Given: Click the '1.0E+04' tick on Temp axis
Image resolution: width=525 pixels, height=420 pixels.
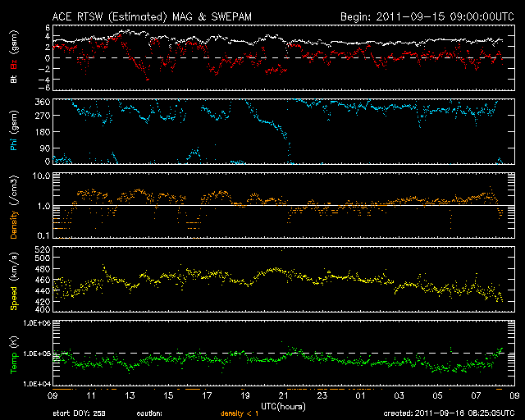Looking at the screenshot, I should point(37,384).
